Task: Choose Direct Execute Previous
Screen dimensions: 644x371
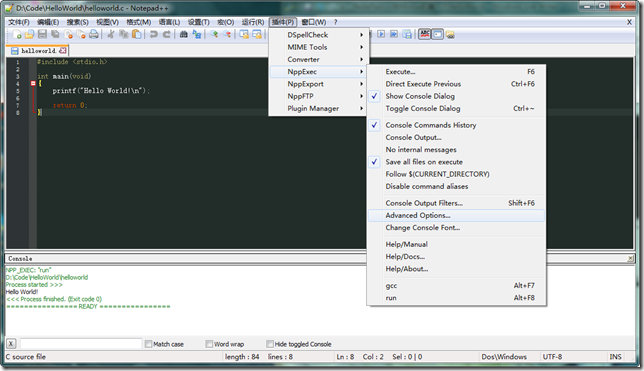Action: (x=456, y=84)
